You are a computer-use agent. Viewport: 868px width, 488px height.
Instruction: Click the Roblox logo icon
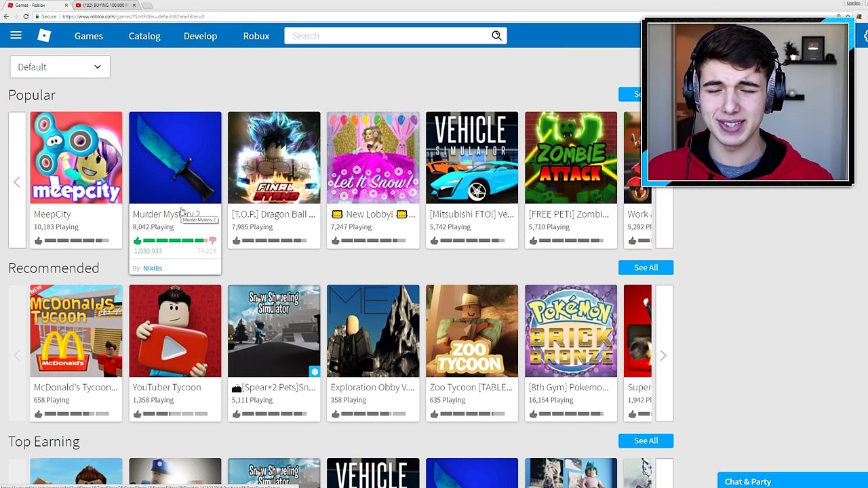tap(44, 36)
